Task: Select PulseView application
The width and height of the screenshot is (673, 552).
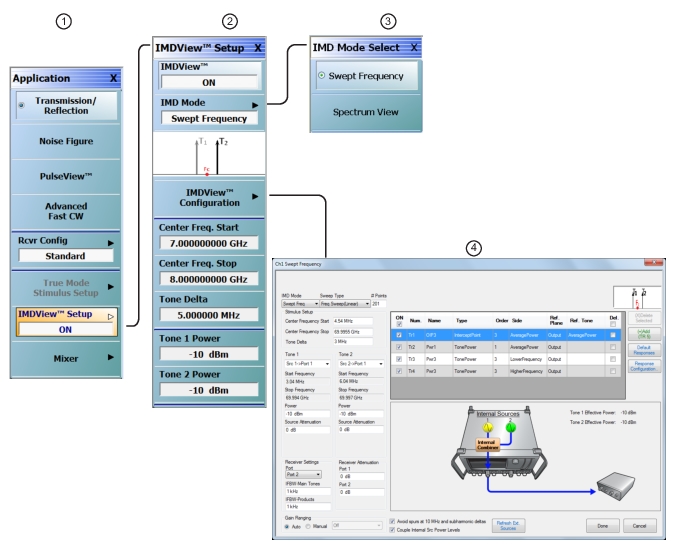Action: pos(66,177)
